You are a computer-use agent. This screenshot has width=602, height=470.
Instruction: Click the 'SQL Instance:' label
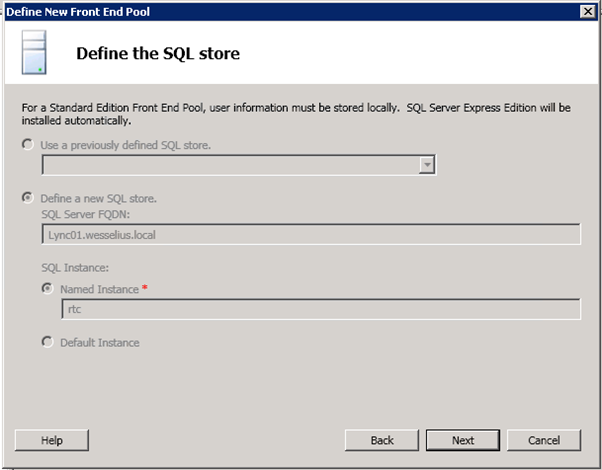coord(75,269)
